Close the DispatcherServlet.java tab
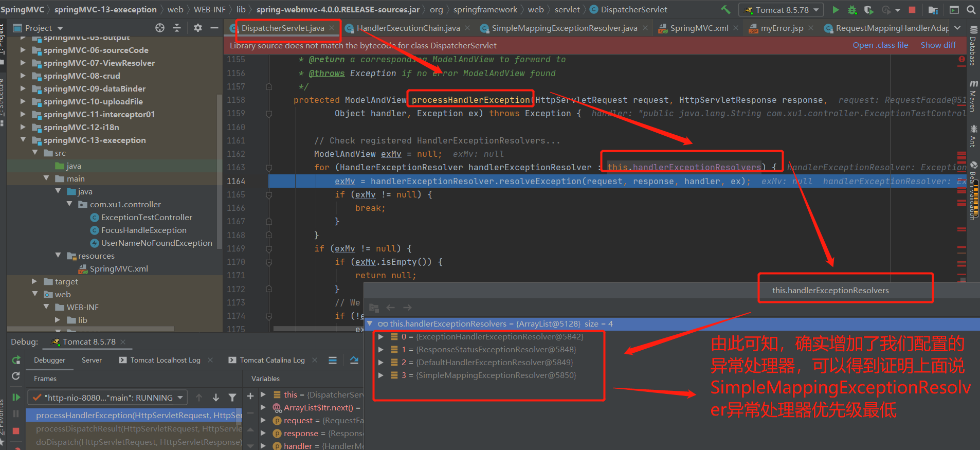This screenshot has height=450, width=980. (x=332, y=28)
